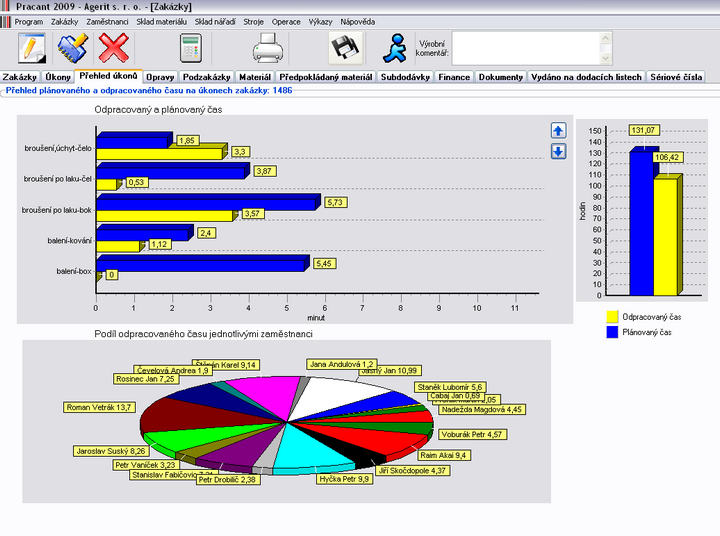
Task: Open the Výkazy menu
Action: [320, 22]
